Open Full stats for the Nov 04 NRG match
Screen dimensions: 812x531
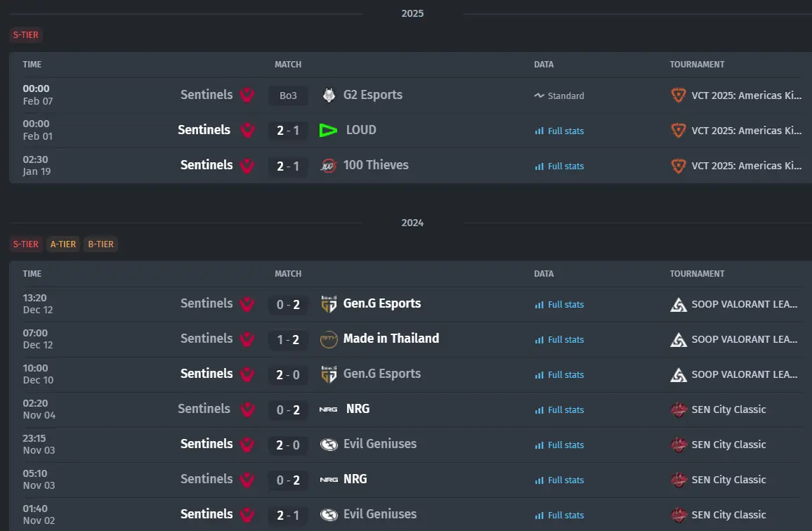[x=559, y=409]
